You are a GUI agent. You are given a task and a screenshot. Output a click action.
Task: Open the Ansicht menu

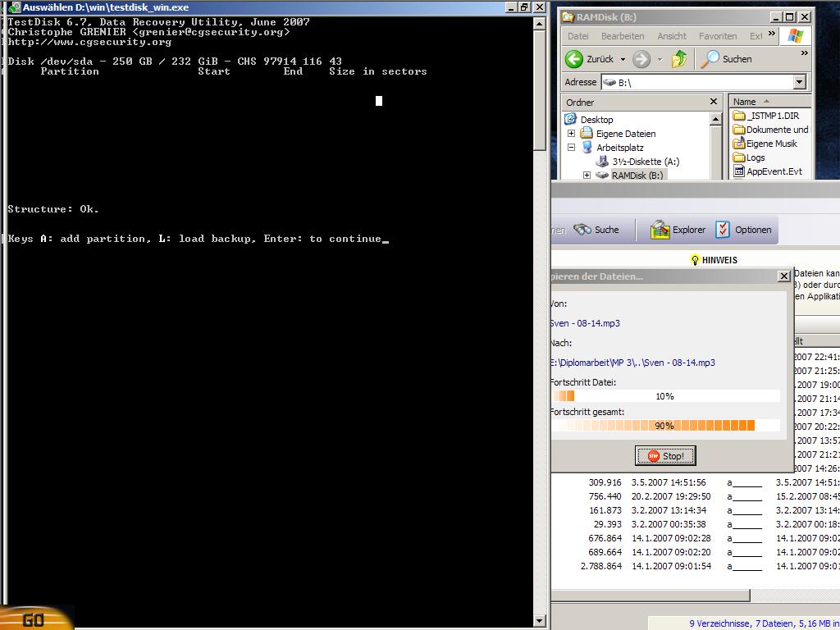tap(672, 36)
